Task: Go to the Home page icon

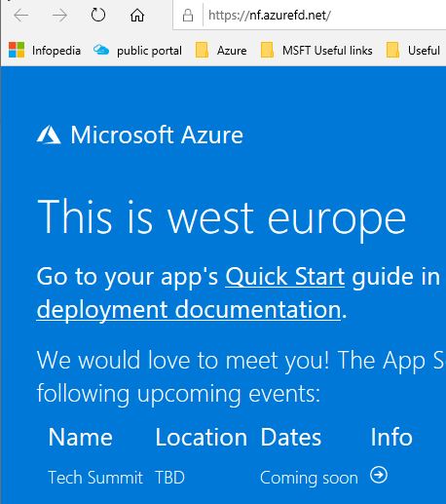Action: pyautogui.click(x=137, y=16)
